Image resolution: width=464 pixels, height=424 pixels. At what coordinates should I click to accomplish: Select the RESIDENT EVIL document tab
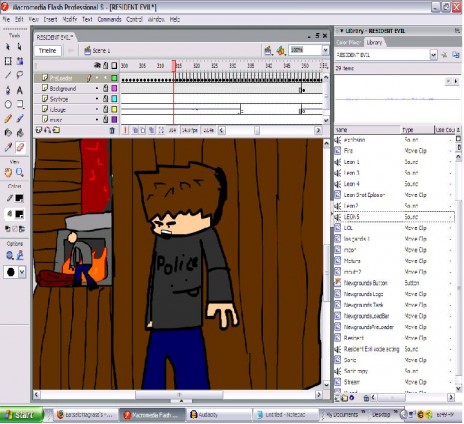pyautogui.click(x=55, y=37)
